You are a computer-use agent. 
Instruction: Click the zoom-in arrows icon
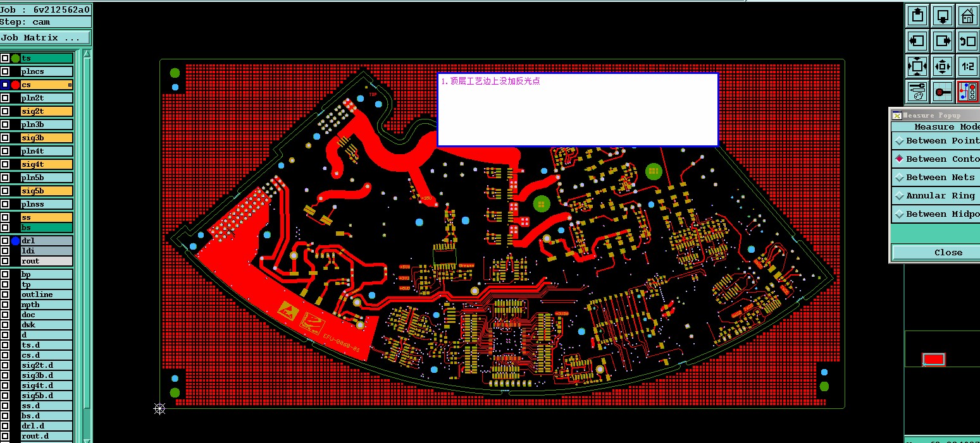point(943,66)
